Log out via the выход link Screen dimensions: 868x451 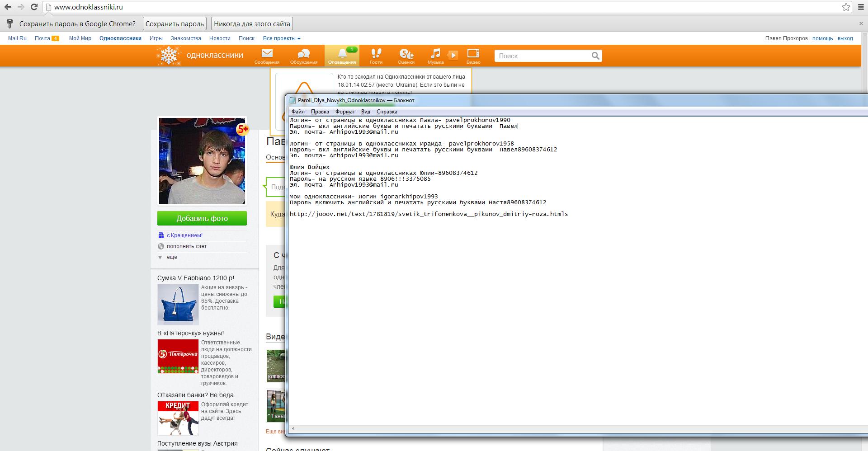pyautogui.click(x=845, y=38)
